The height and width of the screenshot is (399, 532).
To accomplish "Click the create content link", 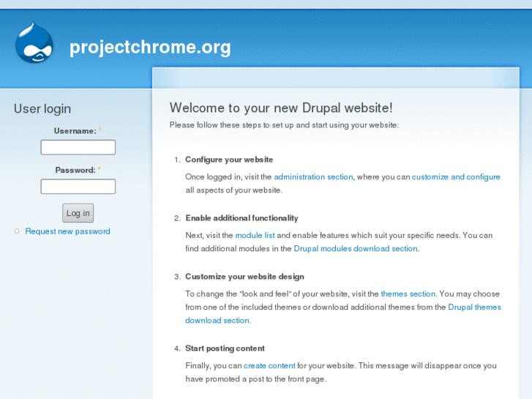I will [x=269, y=366].
